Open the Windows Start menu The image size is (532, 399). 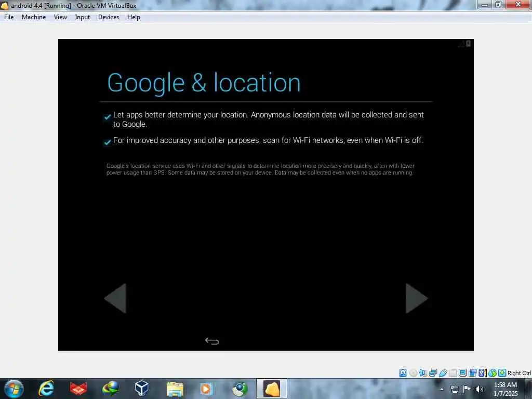point(14,389)
